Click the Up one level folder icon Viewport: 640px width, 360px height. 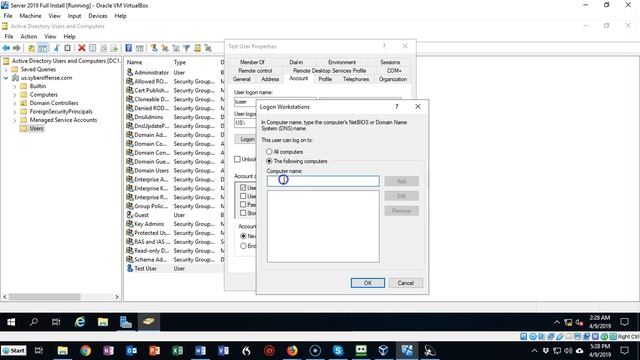pos(31,48)
